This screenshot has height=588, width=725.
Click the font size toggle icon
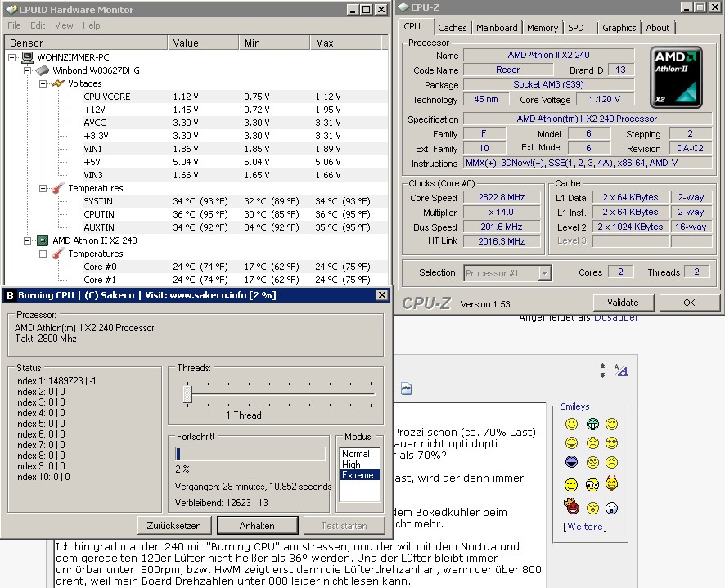[621, 370]
